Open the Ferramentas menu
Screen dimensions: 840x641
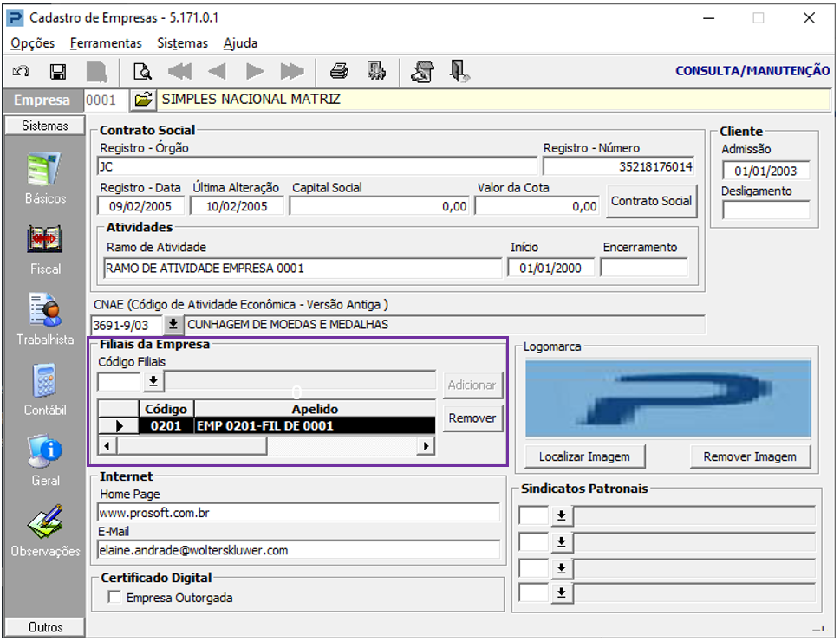[x=106, y=42]
